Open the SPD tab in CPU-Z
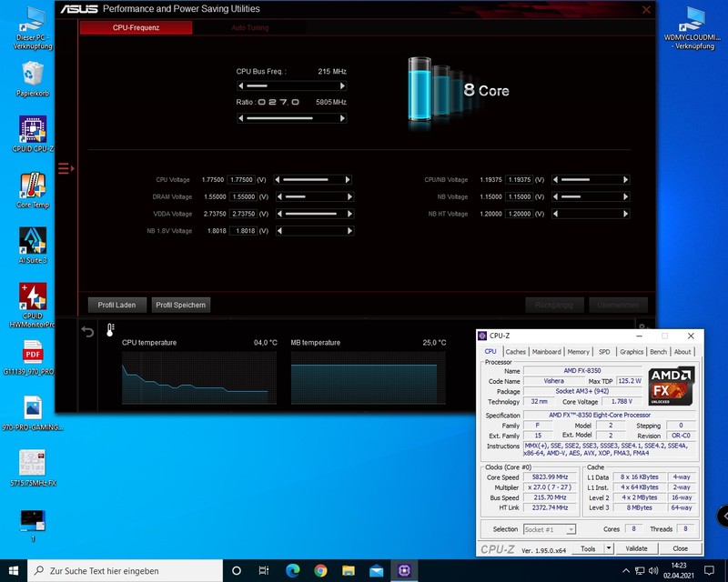The height and width of the screenshot is (582, 728). 604,352
